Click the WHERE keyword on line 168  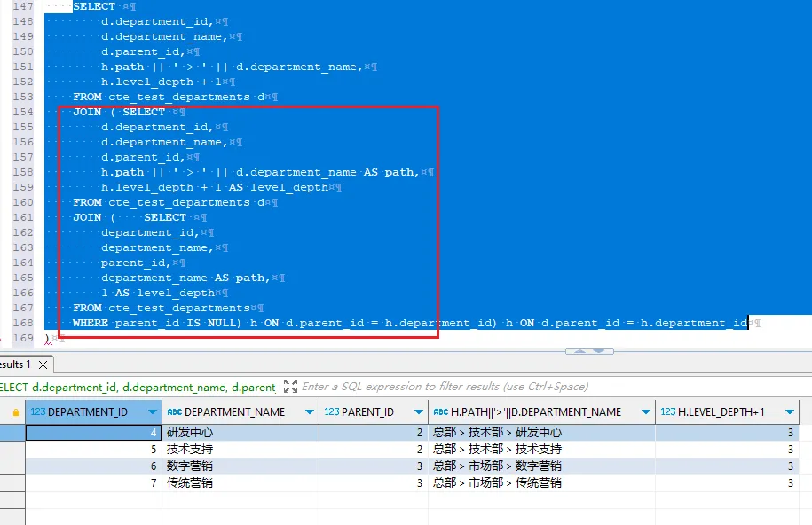[x=91, y=323]
